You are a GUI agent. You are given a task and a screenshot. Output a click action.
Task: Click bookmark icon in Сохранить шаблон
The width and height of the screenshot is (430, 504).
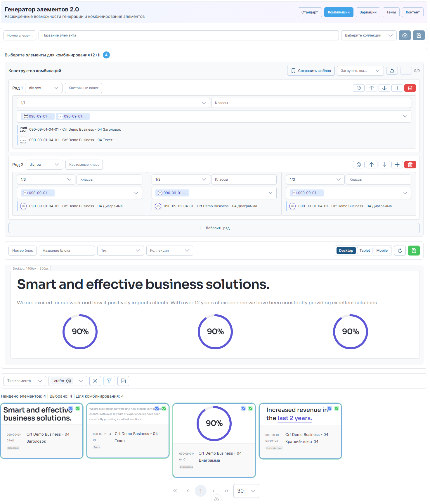click(x=293, y=71)
